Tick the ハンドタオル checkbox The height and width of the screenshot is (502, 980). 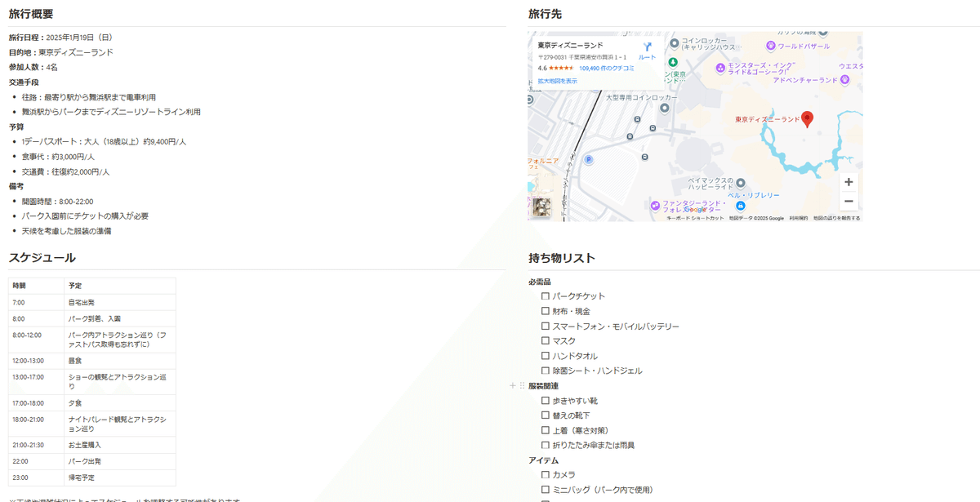click(546, 356)
